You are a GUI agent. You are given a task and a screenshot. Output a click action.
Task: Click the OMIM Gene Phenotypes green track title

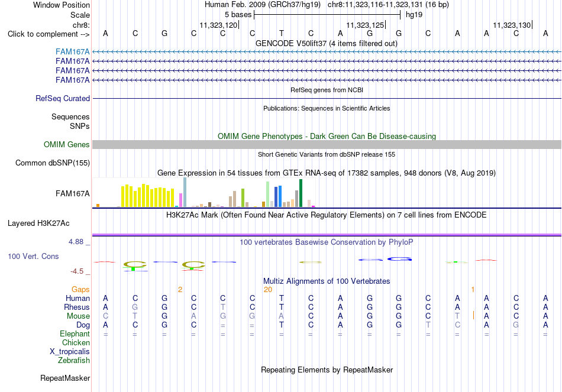point(327,136)
